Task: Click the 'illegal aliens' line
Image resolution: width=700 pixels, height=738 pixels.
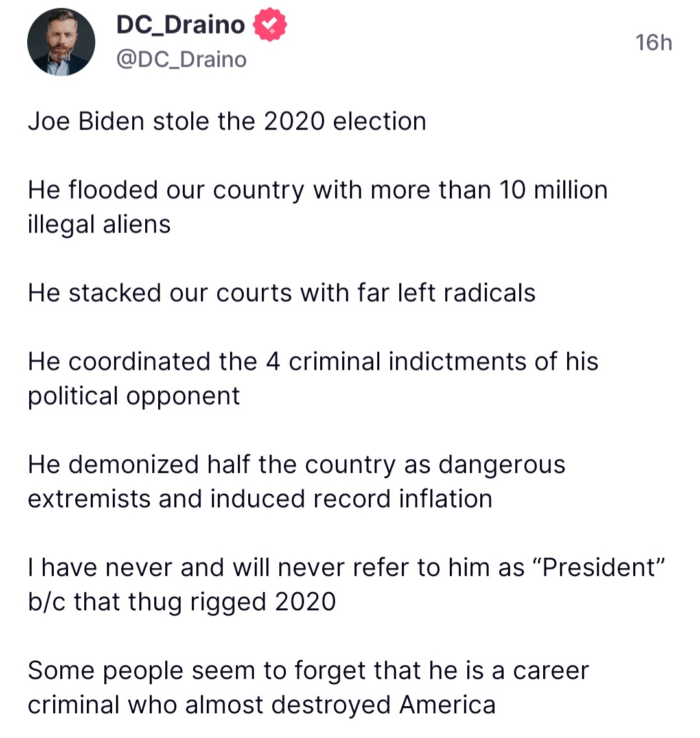Action: tap(99, 224)
